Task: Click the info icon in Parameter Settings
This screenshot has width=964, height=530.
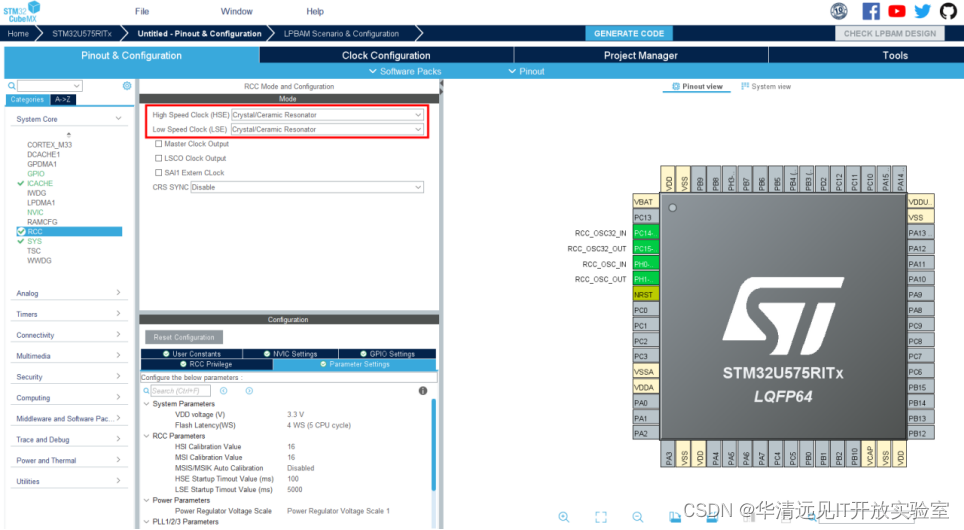Action: (423, 390)
